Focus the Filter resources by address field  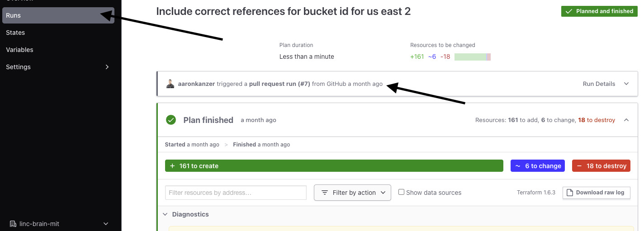(x=236, y=193)
